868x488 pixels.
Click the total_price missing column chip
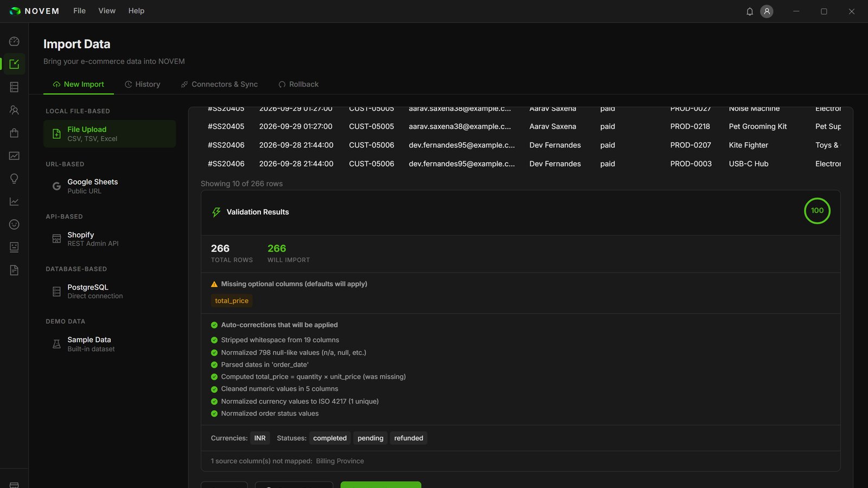[x=232, y=301]
